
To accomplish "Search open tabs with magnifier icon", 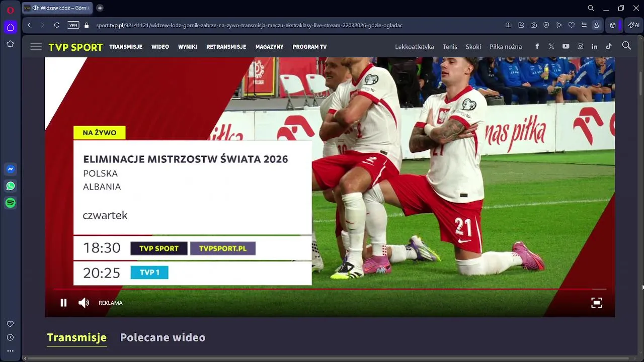I will coord(591,8).
